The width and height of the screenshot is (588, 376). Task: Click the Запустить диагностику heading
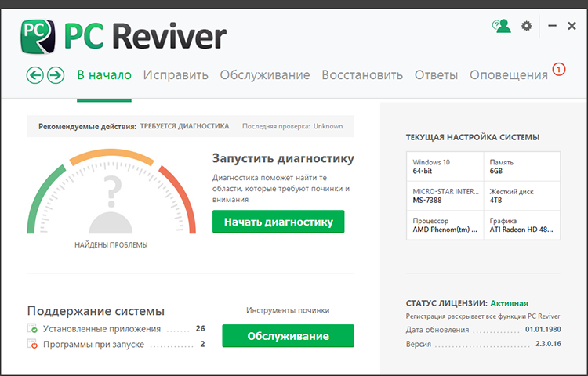283,158
